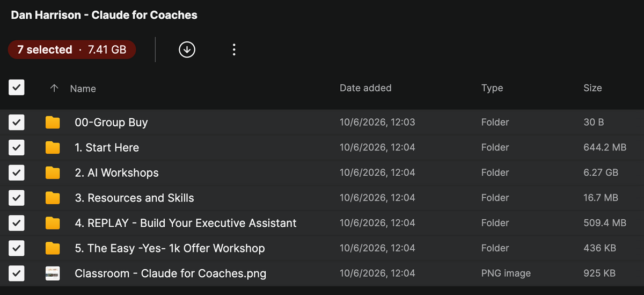
Task: Click the folder icon for 3. Resources and Skills
Action: (53, 198)
